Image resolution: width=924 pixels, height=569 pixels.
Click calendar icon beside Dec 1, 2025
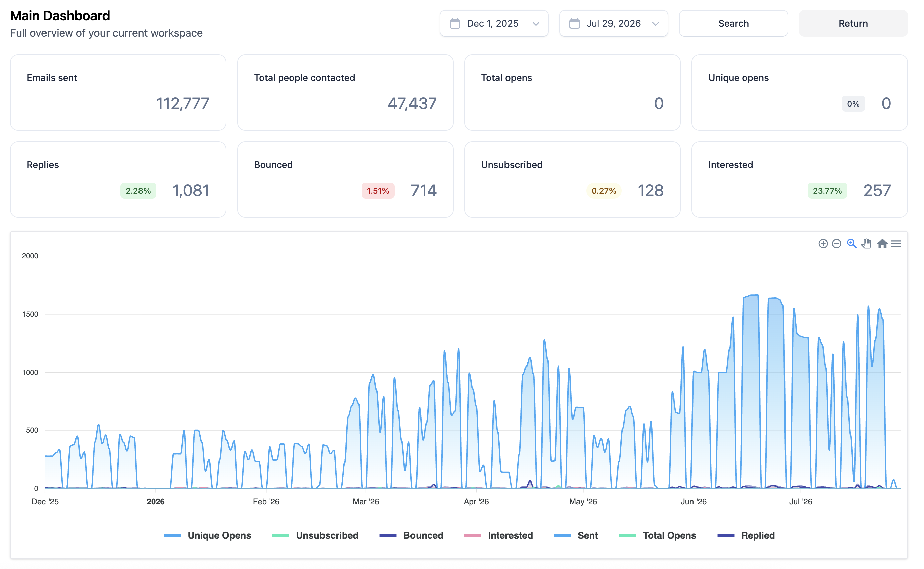(455, 24)
